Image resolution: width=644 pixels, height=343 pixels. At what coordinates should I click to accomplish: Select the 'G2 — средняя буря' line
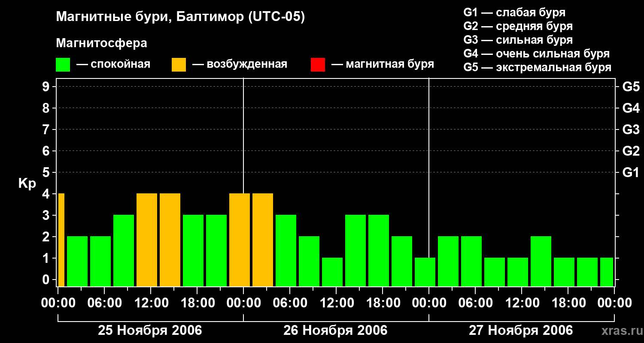click(x=518, y=27)
